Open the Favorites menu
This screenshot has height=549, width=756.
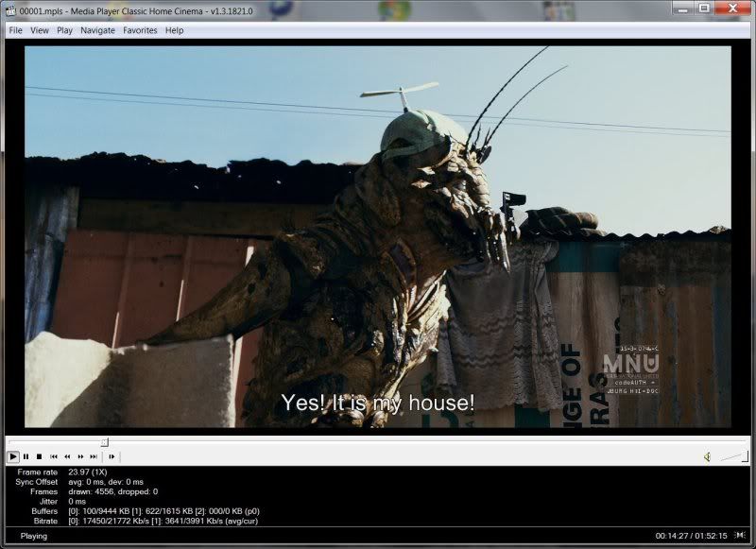click(140, 30)
